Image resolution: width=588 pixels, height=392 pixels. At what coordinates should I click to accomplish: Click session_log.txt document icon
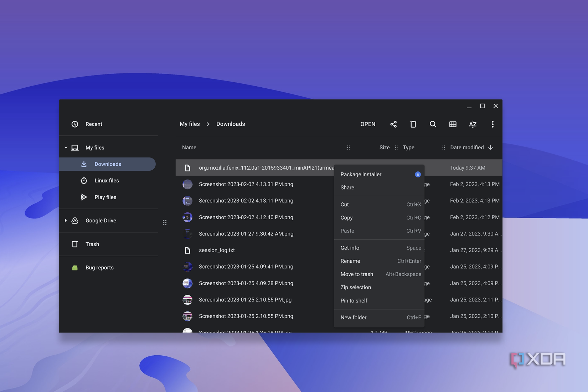187,250
